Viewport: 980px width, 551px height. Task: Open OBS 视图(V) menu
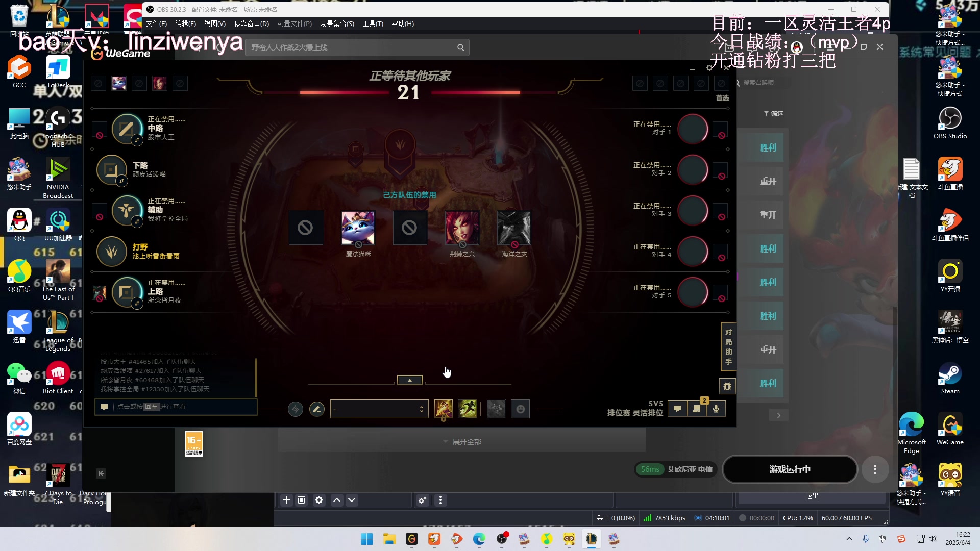click(215, 24)
